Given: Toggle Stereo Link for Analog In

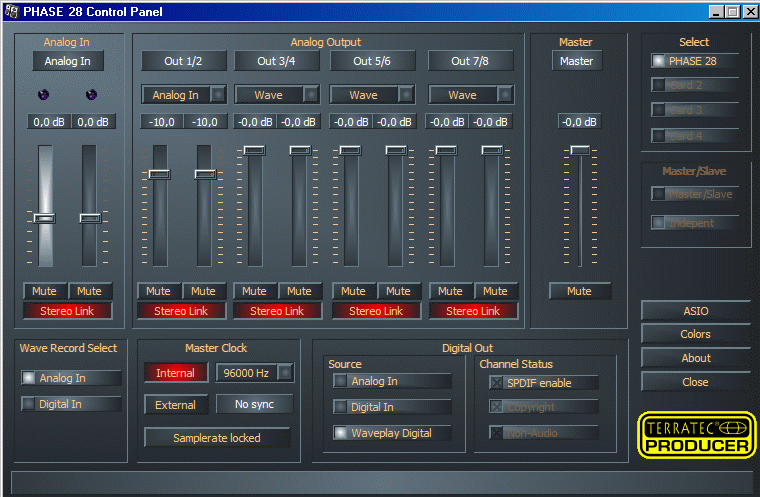Looking at the screenshot, I should coord(68,311).
